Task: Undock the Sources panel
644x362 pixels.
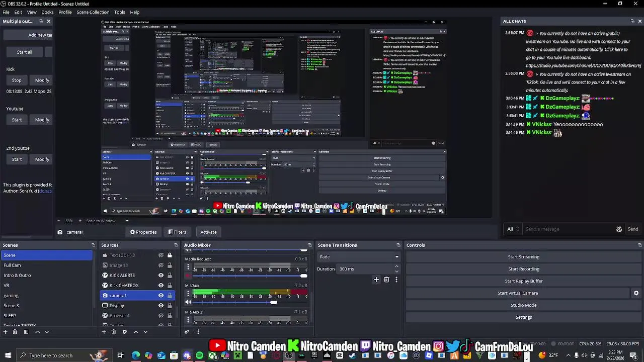Action: (177, 245)
